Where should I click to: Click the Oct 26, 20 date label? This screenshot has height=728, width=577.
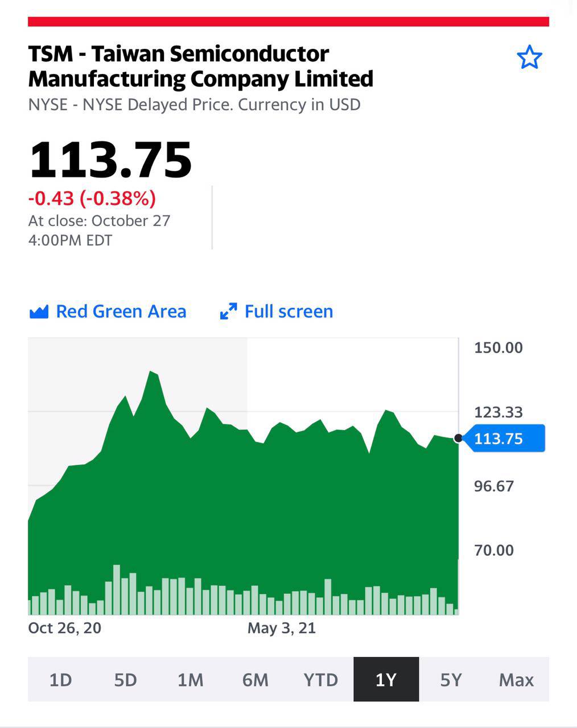point(65,628)
